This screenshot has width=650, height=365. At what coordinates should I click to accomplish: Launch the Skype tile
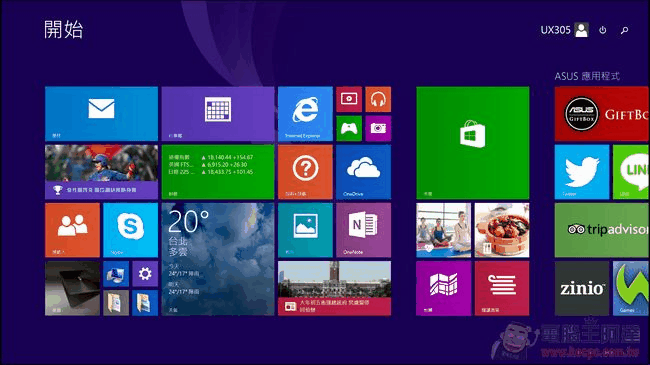131,230
